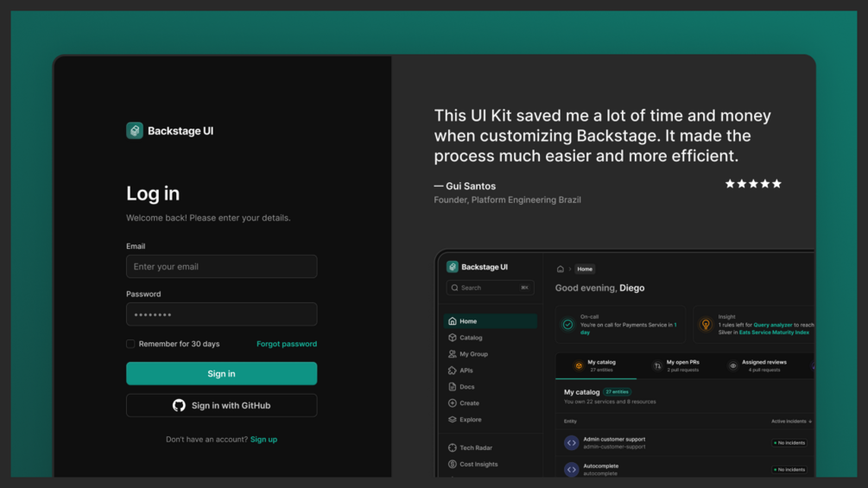This screenshot has width=868, height=488.
Task: Open Catalog via its cube icon
Action: coord(453,338)
